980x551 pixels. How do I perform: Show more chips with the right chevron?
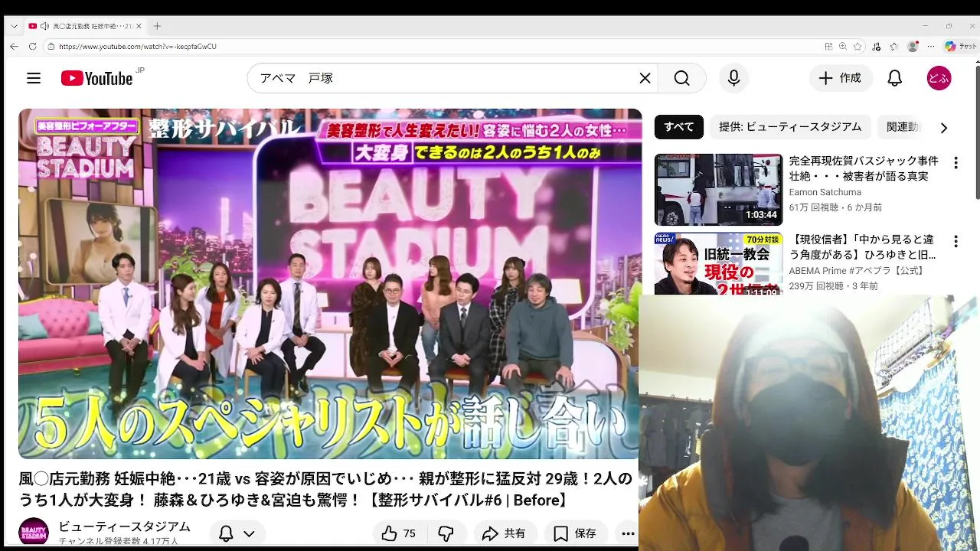point(943,128)
